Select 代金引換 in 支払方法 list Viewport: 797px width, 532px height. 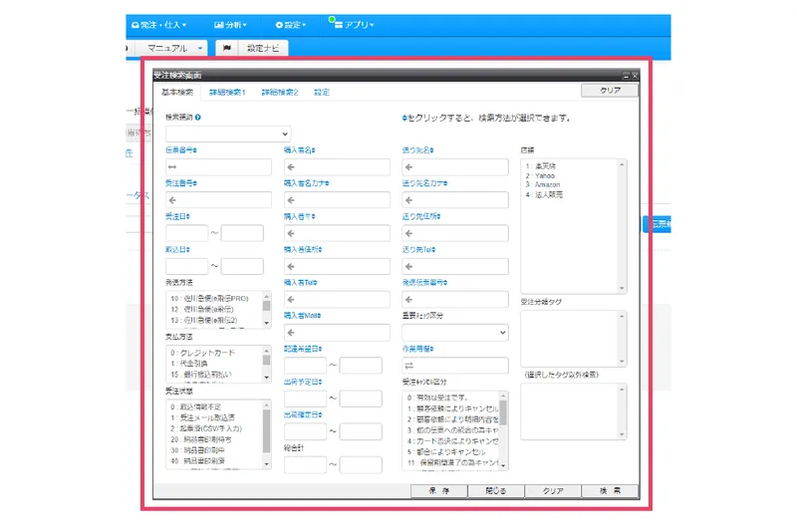189,364
